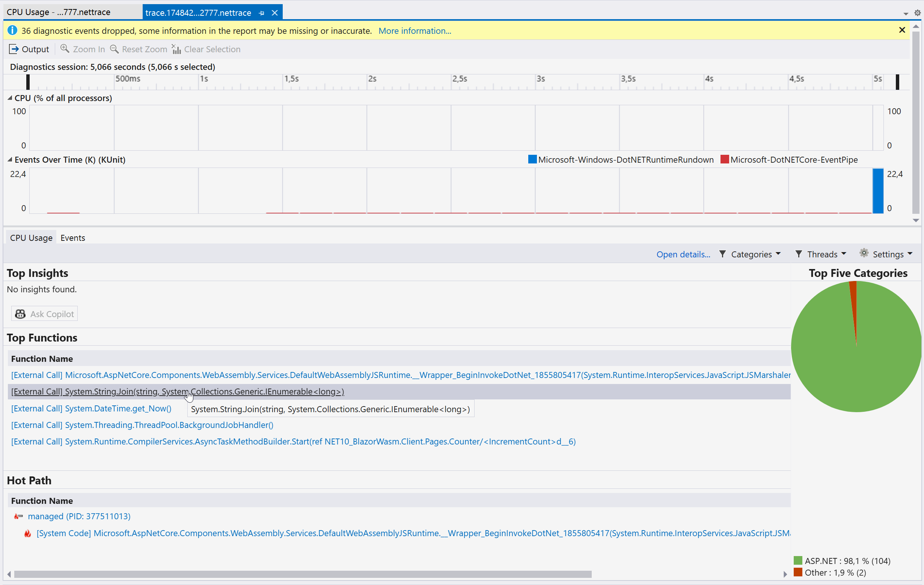The image size is (924, 585).
Task: Close the trace nettrace tab
Action: click(275, 13)
